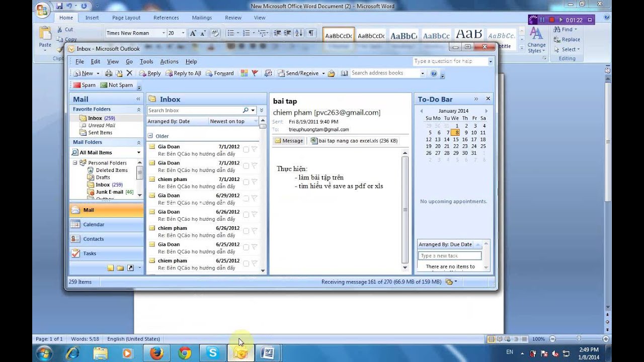Click the Reply button
The height and width of the screenshot is (362, 644).
point(150,73)
